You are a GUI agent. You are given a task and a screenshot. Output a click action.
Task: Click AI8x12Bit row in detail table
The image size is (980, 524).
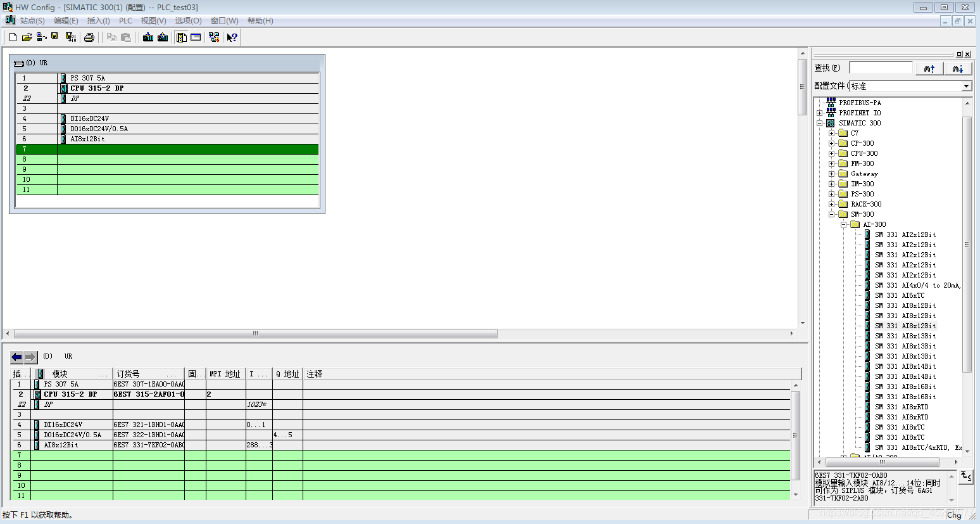pos(401,445)
